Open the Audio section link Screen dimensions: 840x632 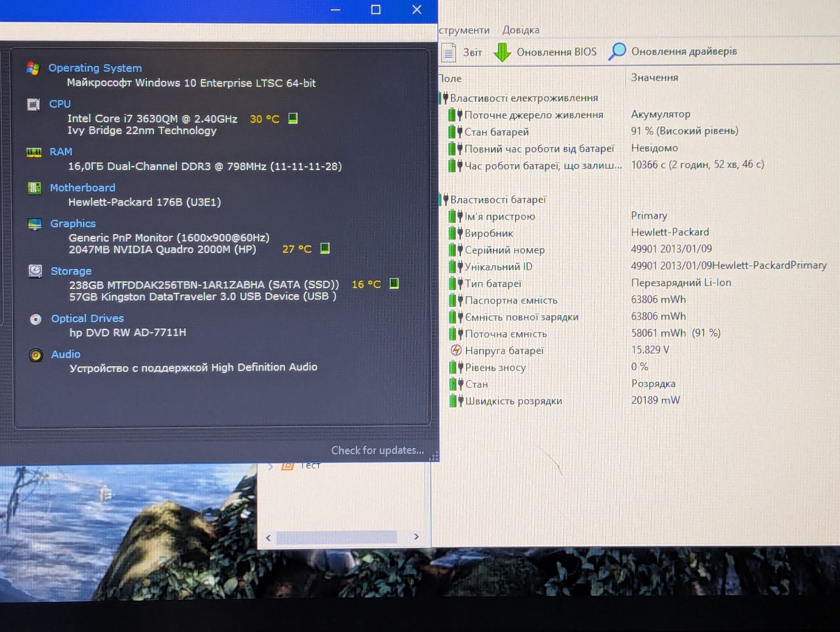pos(66,354)
